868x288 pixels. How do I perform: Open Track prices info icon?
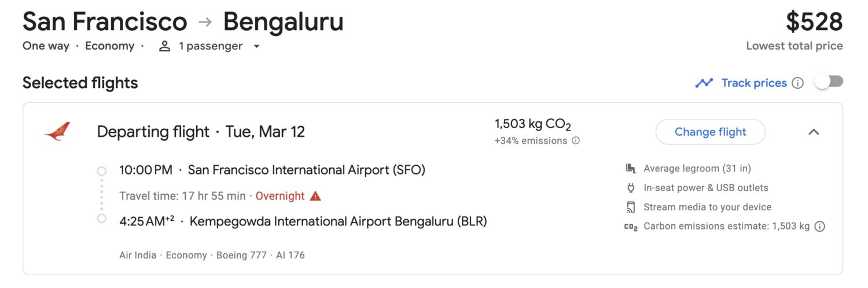click(797, 83)
